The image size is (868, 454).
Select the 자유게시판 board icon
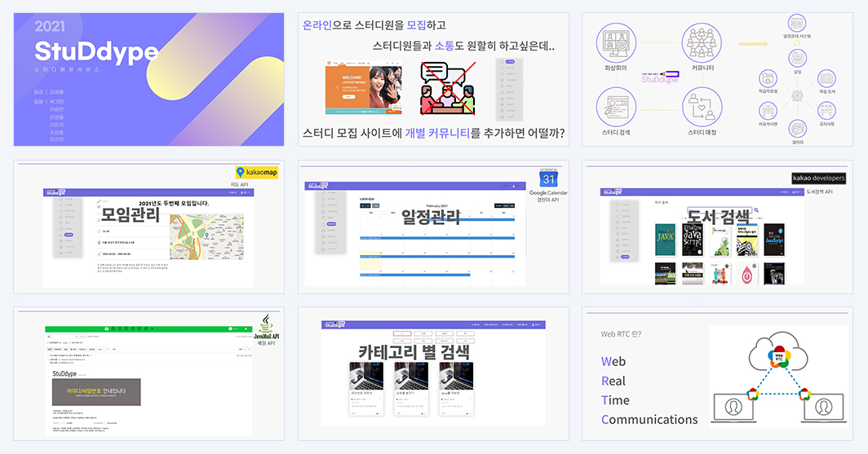(768, 111)
